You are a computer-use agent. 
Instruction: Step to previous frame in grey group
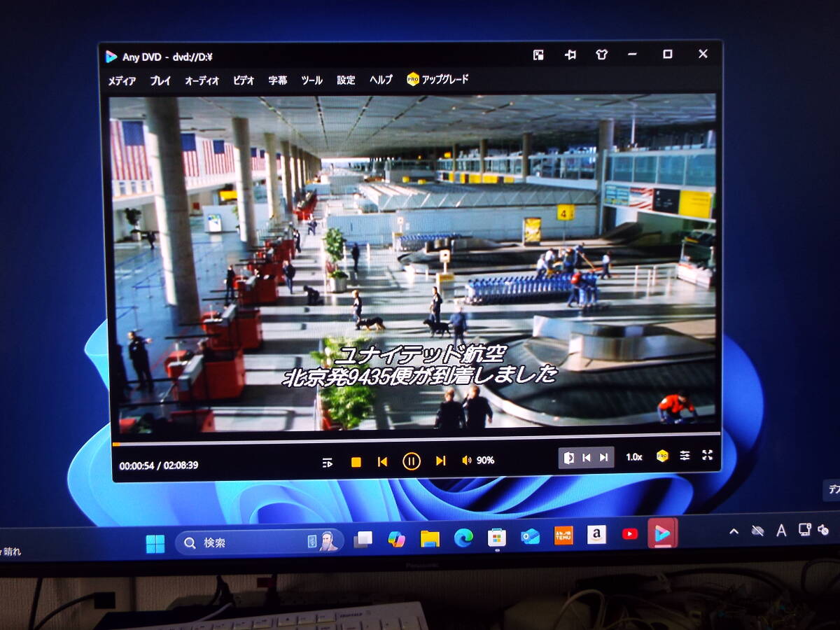pos(587,458)
